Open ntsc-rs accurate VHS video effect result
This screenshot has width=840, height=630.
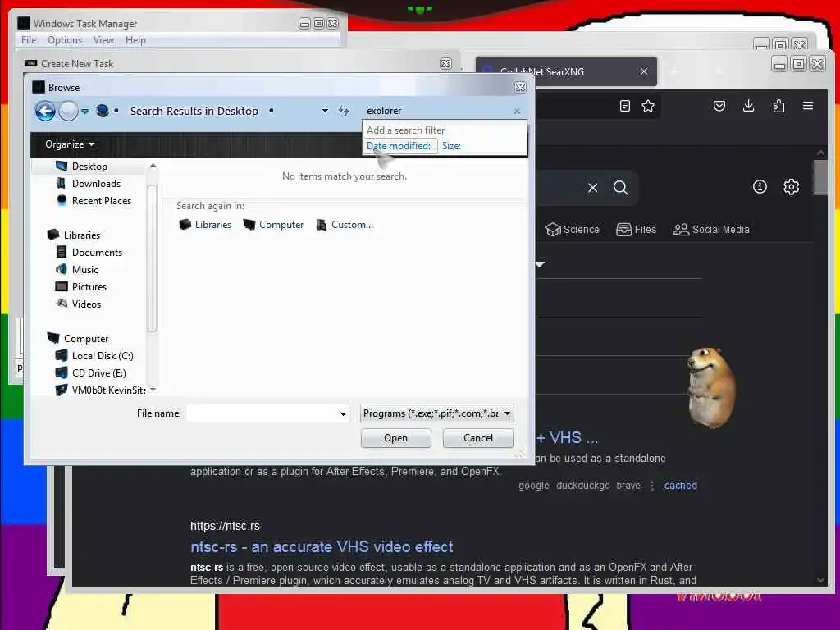point(322,546)
